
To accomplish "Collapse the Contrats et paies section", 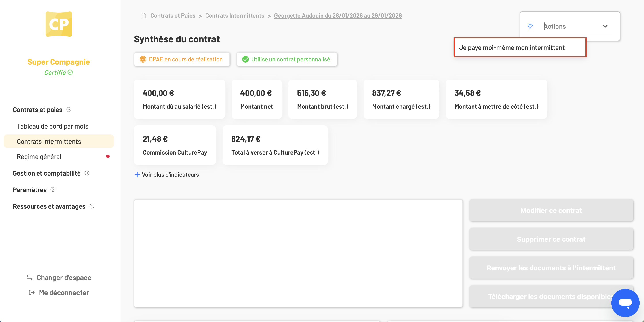I will (x=69, y=109).
